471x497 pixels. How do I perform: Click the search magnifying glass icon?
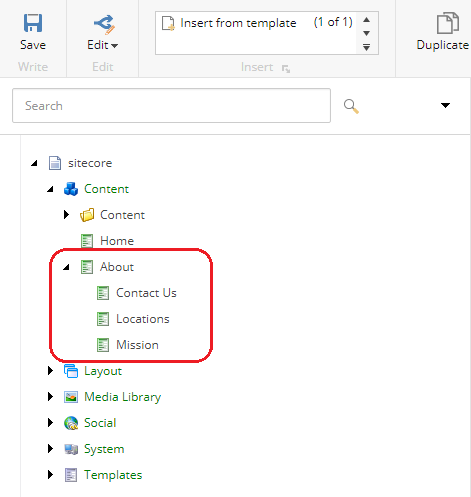351,106
